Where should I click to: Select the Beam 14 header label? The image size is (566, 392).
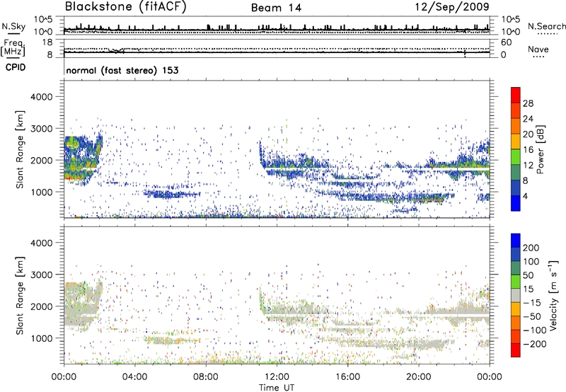(276, 8)
